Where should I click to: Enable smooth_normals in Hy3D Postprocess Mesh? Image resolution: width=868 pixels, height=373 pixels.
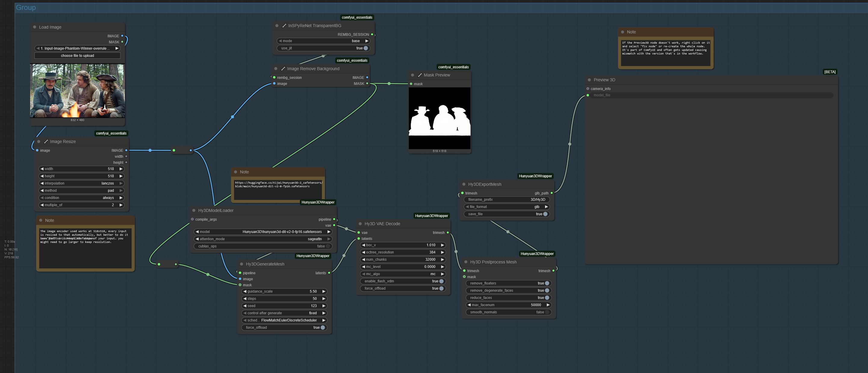click(x=547, y=312)
